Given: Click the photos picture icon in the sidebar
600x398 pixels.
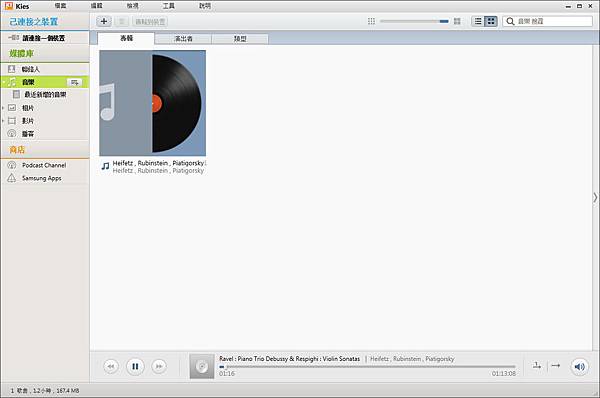Looking at the screenshot, I should (x=12, y=108).
